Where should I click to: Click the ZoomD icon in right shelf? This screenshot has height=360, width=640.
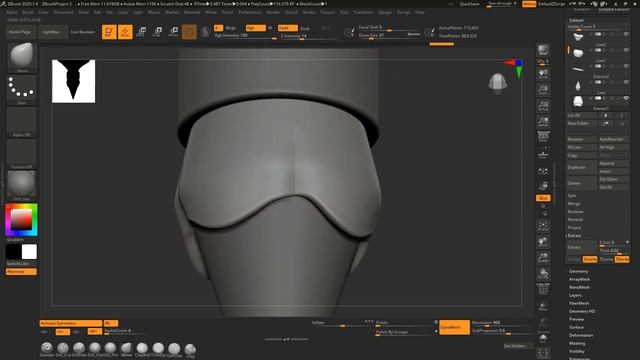(543, 258)
